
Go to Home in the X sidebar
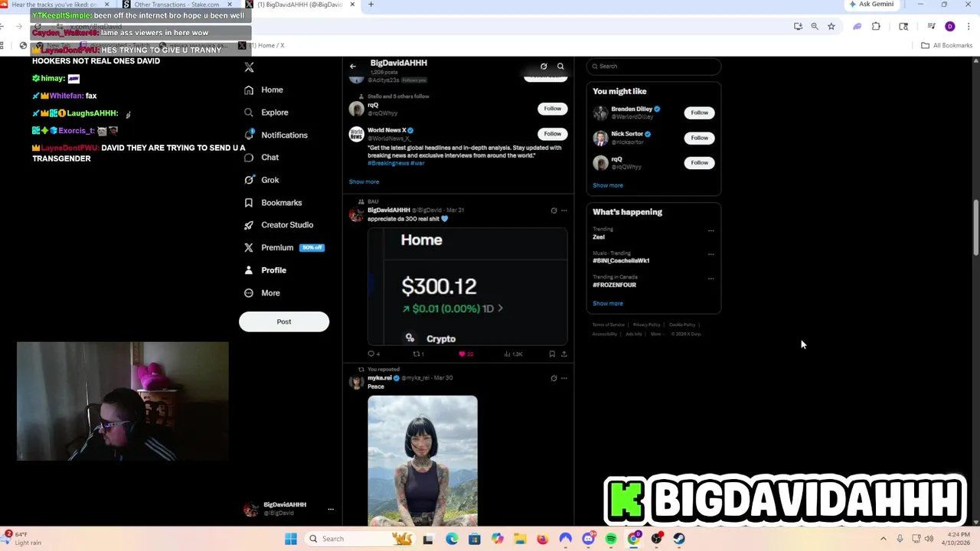tap(263, 90)
